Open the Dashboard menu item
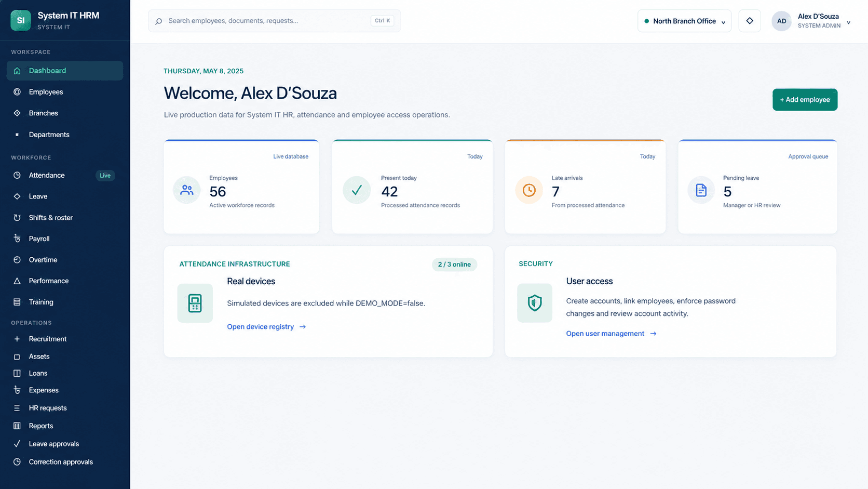868x489 pixels. point(65,71)
